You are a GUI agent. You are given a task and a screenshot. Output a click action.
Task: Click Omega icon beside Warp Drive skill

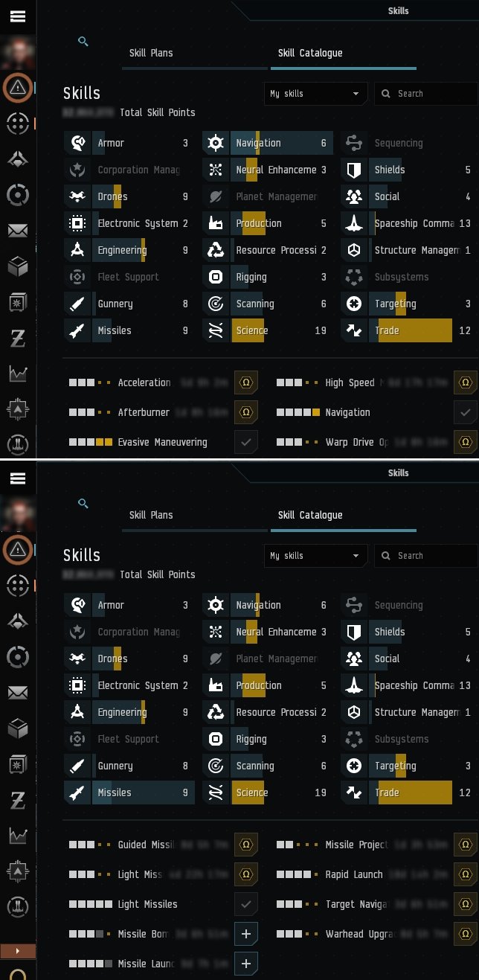coord(465,442)
